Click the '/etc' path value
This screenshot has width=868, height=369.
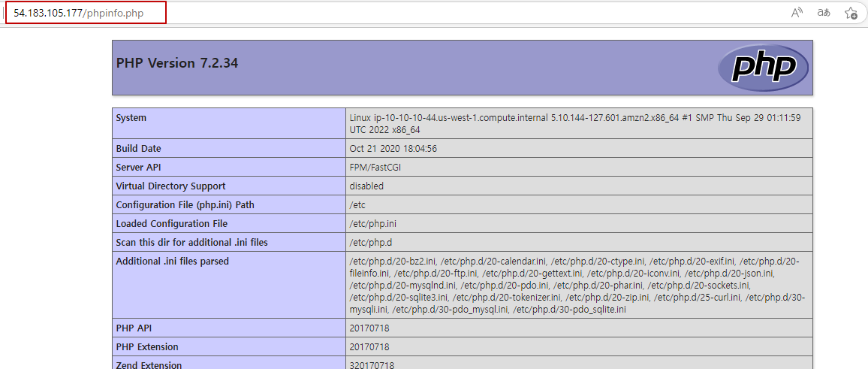coord(357,205)
